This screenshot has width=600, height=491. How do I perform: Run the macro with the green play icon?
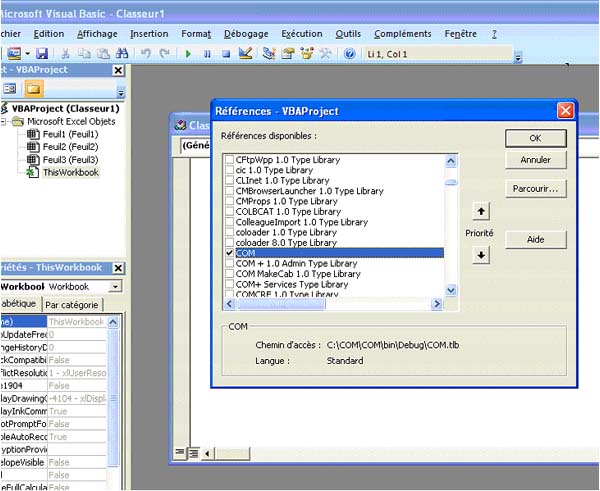coord(188,54)
